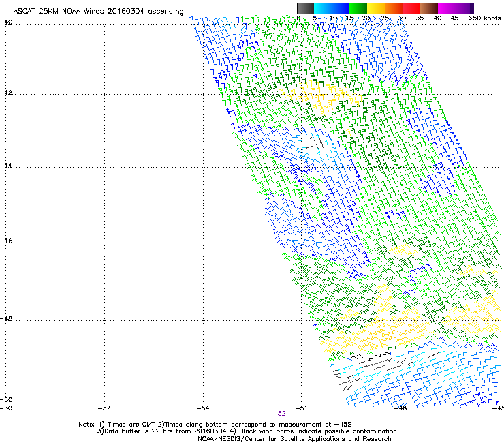Click the -46 latitude axis label

(x=6, y=241)
